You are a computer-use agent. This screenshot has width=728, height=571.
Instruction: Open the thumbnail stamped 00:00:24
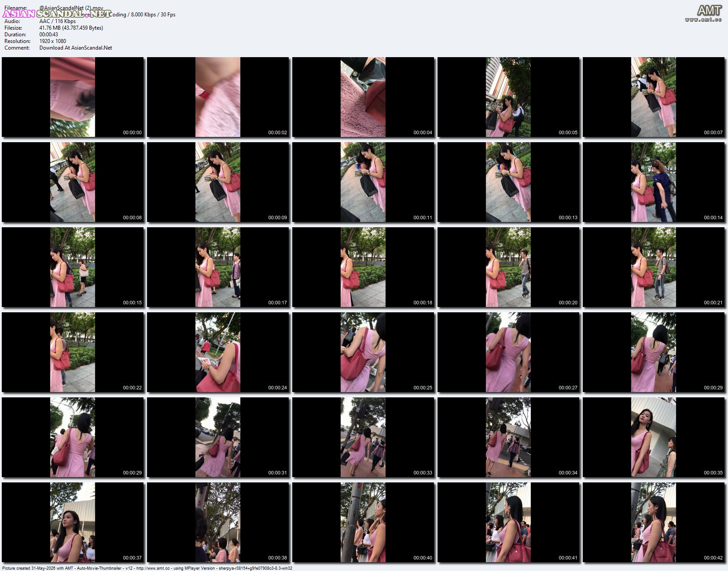(x=218, y=352)
